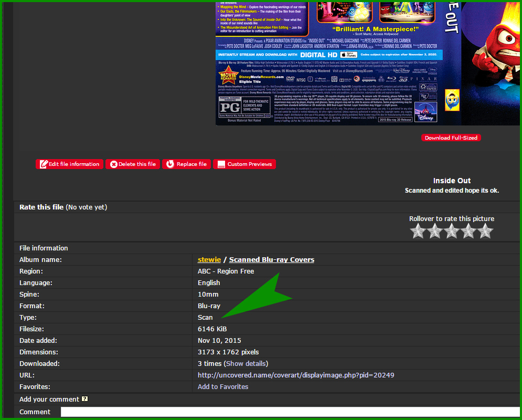Open the stewie user album link
The width and height of the screenshot is (522, 420).
[x=209, y=260]
